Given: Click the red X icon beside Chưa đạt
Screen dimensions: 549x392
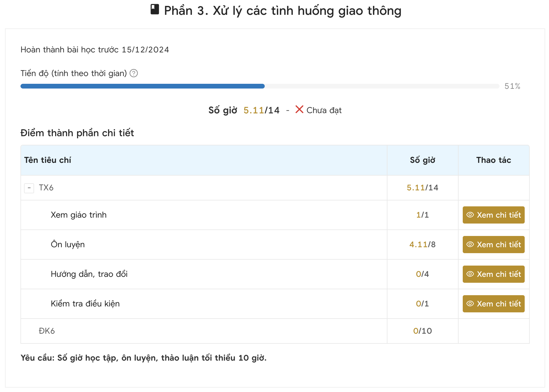Looking at the screenshot, I should [299, 110].
